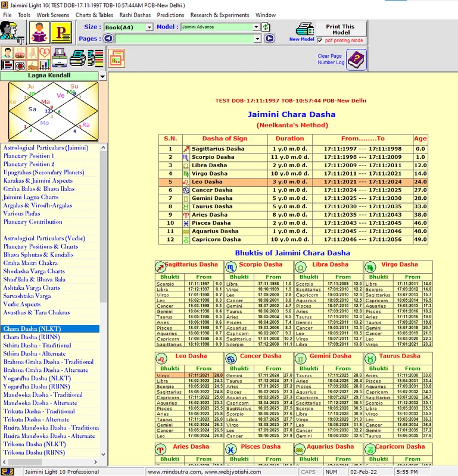Click the red and black bars list icon

(7, 65)
